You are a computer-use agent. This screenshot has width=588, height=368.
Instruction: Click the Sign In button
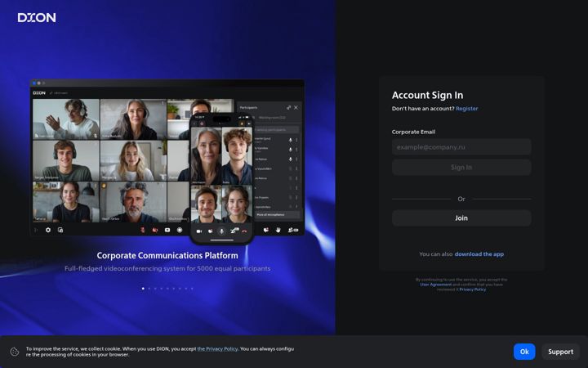(x=461, y=168)
